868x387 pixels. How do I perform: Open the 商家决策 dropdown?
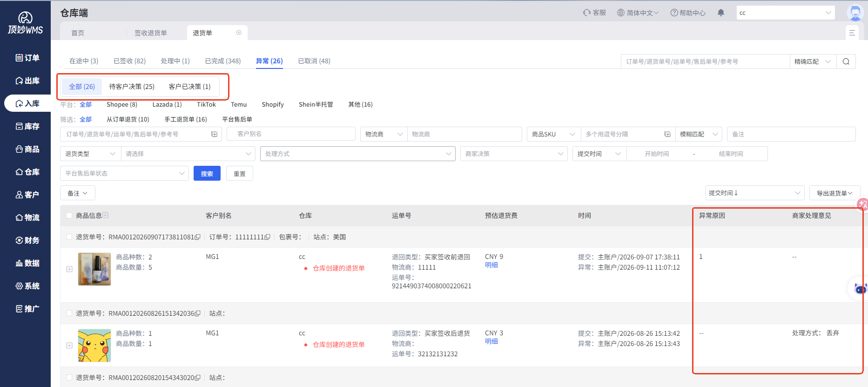[514, 154]
